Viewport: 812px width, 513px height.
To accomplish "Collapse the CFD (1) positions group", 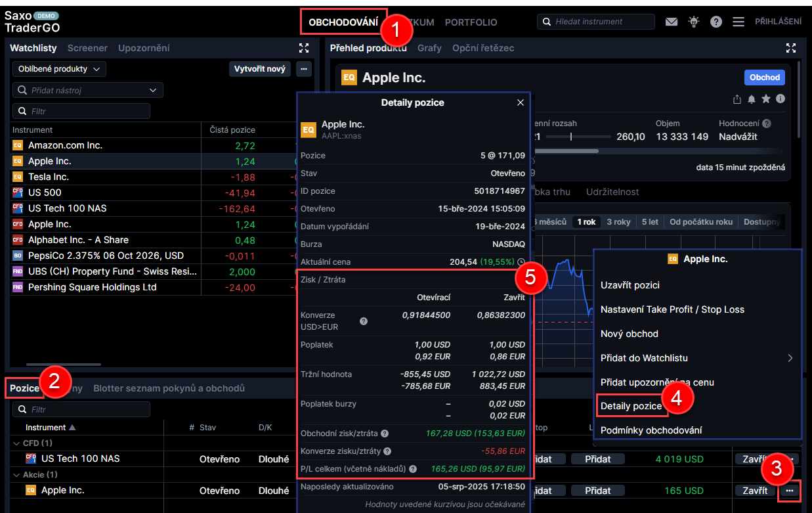I will (x=17, y=443).
